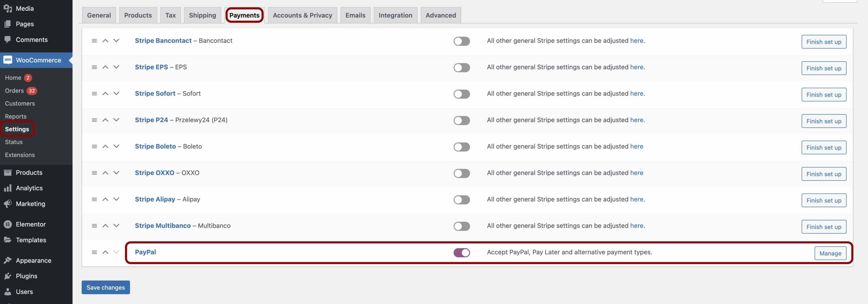Screen dimensions: 868x304
Task: Disable the PayPal payment toggle
Action: click(x=461, y=253)
